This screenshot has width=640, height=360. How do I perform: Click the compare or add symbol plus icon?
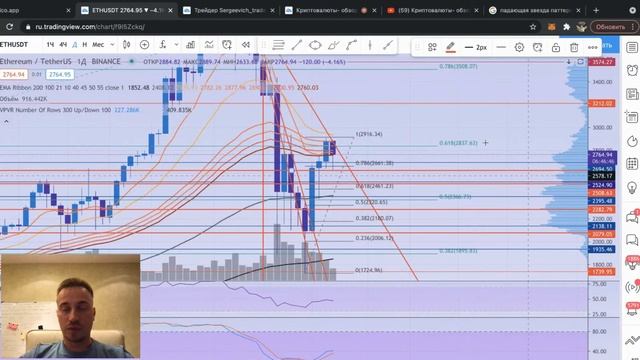(144, 44)
